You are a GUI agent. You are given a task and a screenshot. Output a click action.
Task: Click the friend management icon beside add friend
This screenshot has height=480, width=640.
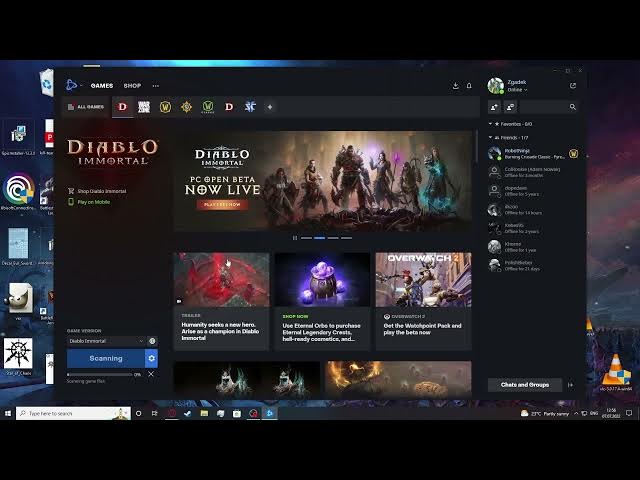click(510, 107)
